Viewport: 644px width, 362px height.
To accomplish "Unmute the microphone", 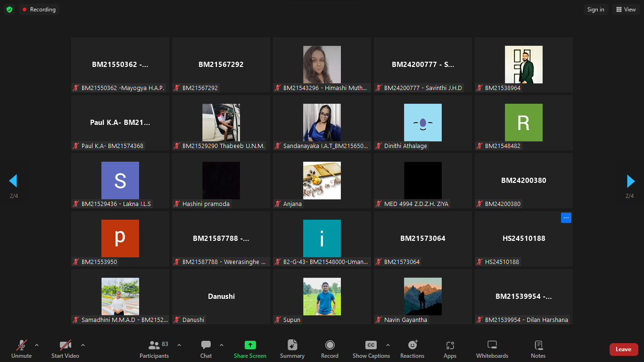I will (x=22, y=349).
